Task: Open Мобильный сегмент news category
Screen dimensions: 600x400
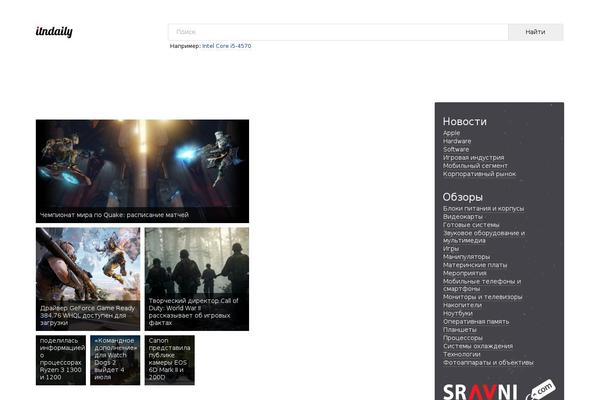Action: (x=475, y=166)
